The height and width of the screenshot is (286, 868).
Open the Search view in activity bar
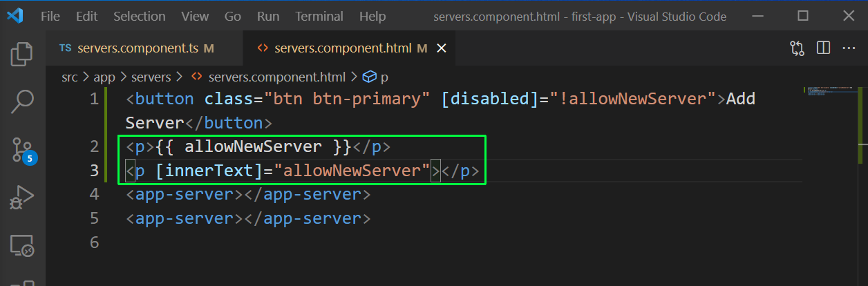(22, 102)
